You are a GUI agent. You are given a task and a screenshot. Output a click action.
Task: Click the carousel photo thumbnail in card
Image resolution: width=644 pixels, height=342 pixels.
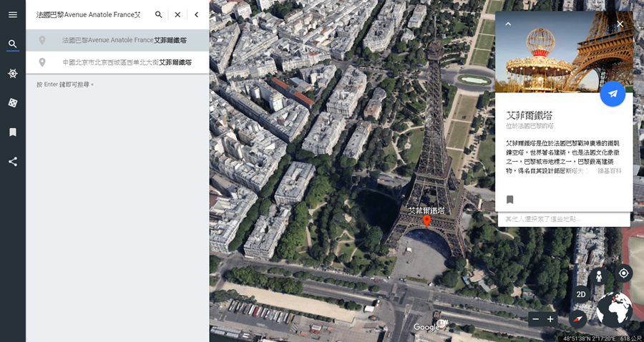tap(564, 52)
